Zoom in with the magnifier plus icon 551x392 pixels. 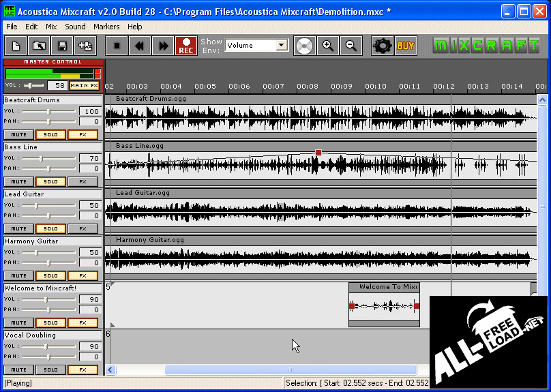329,46
